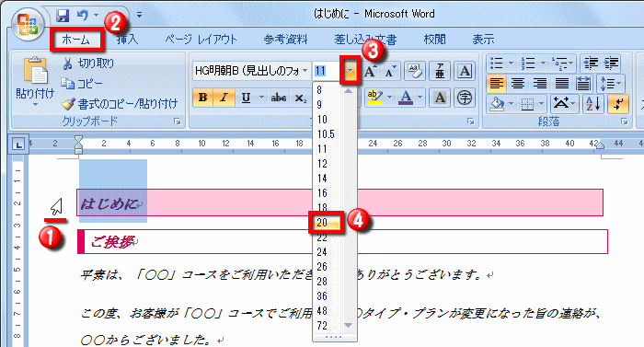Sort text with A-Z icon
The width and height of the screenshot is (644, 347).
coord(592,104)
